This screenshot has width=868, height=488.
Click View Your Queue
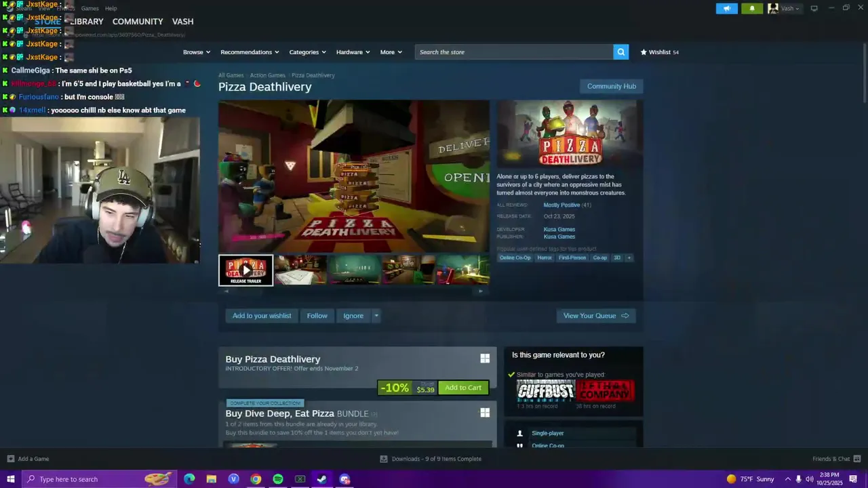coord(596,316)
